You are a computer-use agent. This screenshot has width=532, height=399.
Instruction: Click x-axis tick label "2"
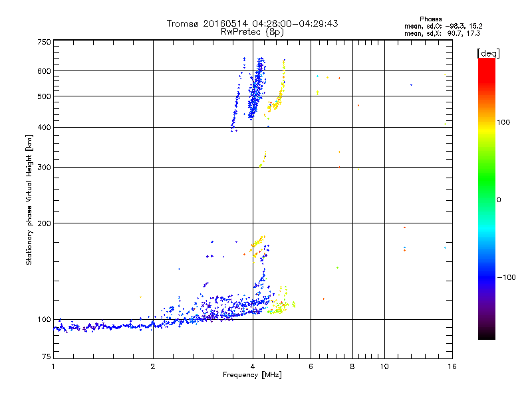click(153, 366)
